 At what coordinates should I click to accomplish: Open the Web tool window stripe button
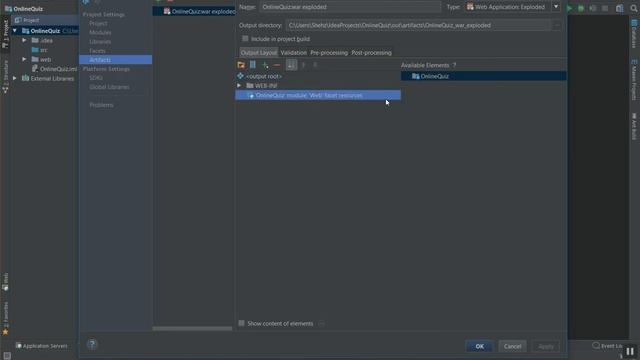(x=5, y=282)
